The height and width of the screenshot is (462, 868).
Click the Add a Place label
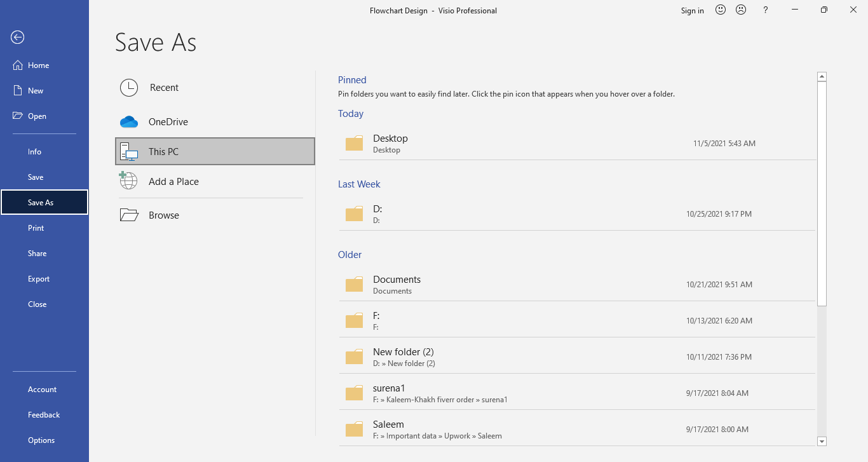[173, 182]
